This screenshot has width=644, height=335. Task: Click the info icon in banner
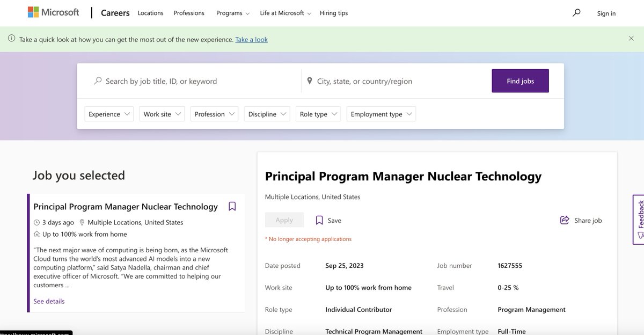click(x=12, y=39)
